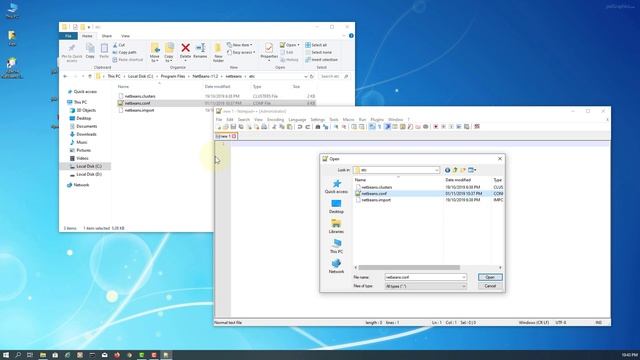Click This PC in Open dialog places bar

[336, 246]
